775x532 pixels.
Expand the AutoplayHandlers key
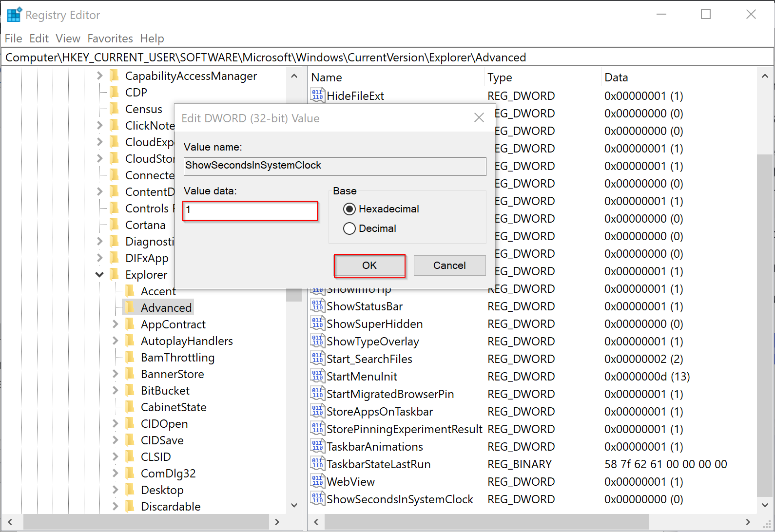coord(115,341)
